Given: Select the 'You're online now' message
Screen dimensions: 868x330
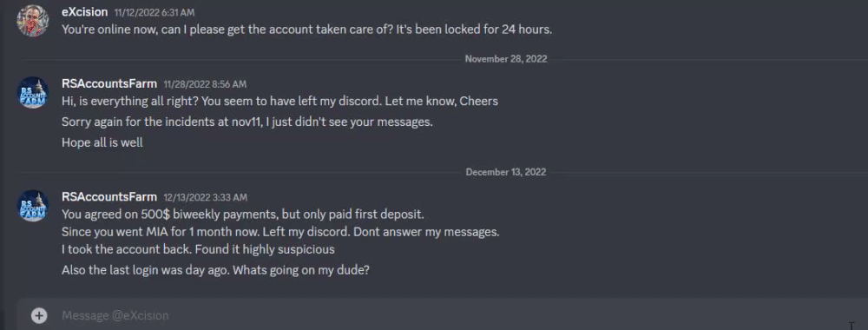Looking at the screenshot, I should click(x=306, y=30).
